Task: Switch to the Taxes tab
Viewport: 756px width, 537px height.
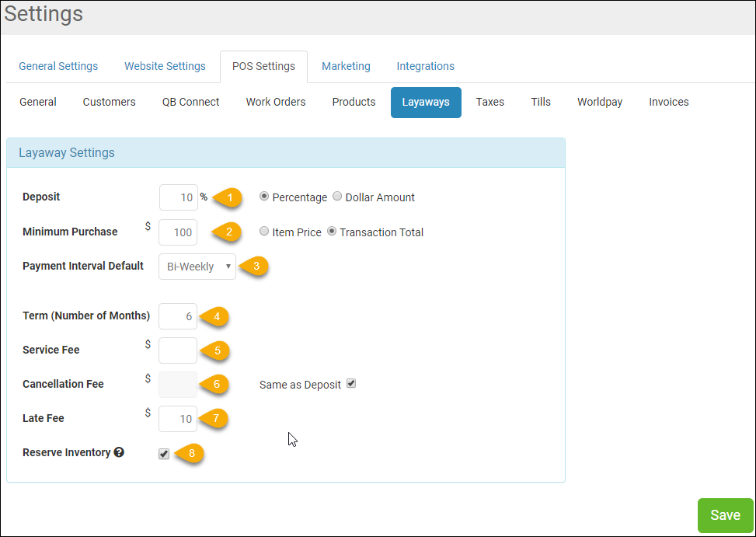Action: (489, 102)
